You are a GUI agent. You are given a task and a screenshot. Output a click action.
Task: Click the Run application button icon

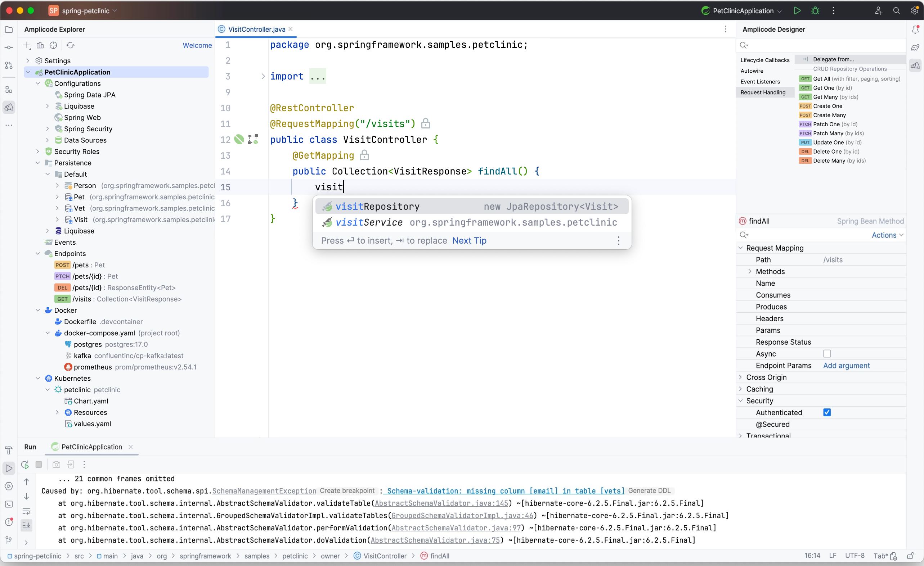[x=798, y=11]
